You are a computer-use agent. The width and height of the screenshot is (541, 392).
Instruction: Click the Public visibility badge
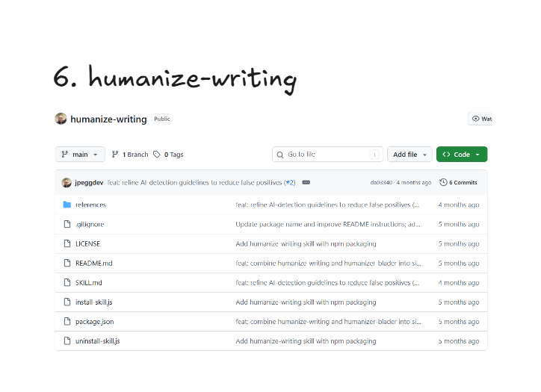click(x=162, y=119)
